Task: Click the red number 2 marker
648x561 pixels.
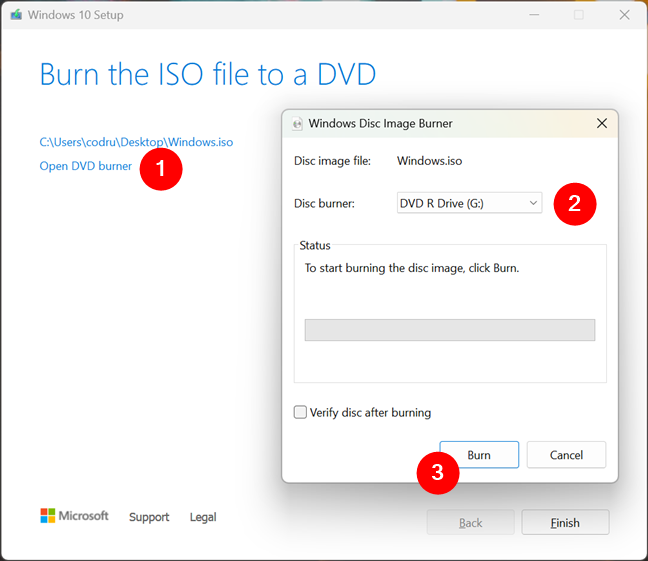Action: pyautogui.click(x=575, y=204)
